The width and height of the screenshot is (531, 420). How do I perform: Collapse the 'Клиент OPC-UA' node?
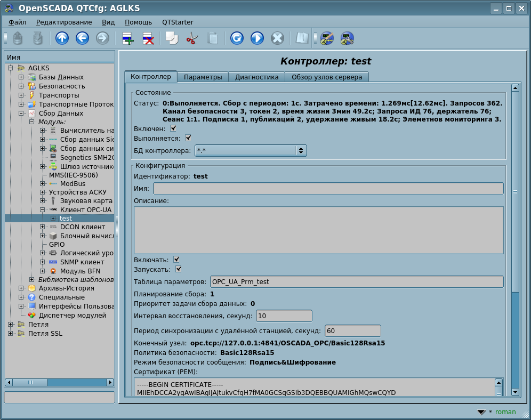pos(42,210)
